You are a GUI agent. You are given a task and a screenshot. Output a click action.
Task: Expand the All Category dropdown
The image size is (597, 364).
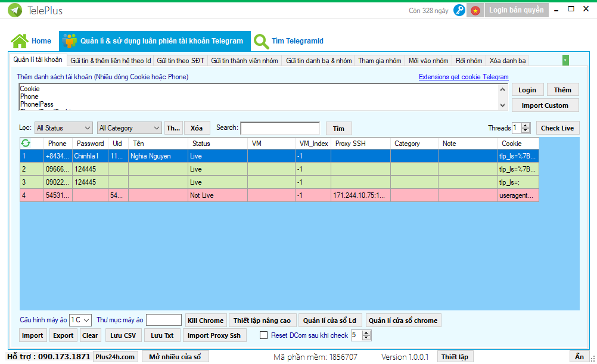[x=129, y=128]
